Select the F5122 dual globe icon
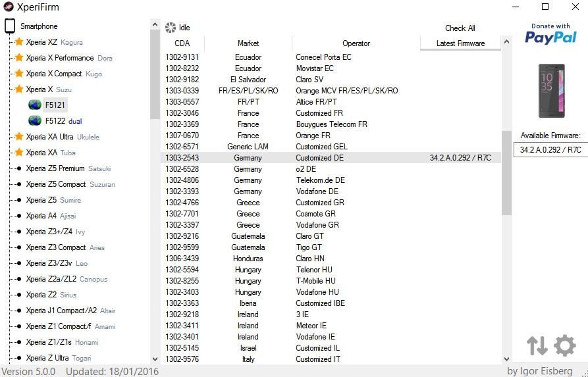 point(35,120)
